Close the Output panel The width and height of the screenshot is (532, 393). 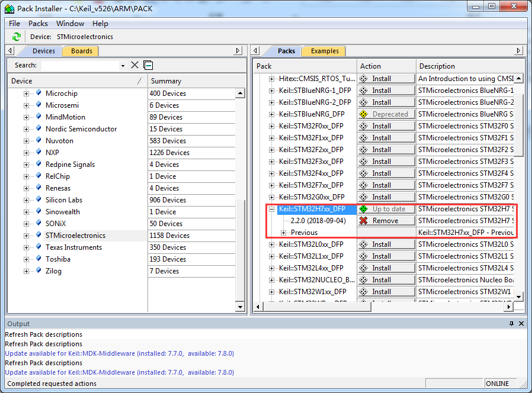click(521, 324)
